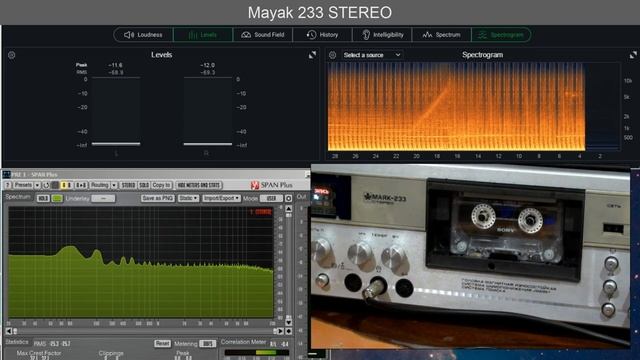Toggle the STEREO channel group button
The height and width of the screenshot is (360, 640).
[x=128, y=185]
